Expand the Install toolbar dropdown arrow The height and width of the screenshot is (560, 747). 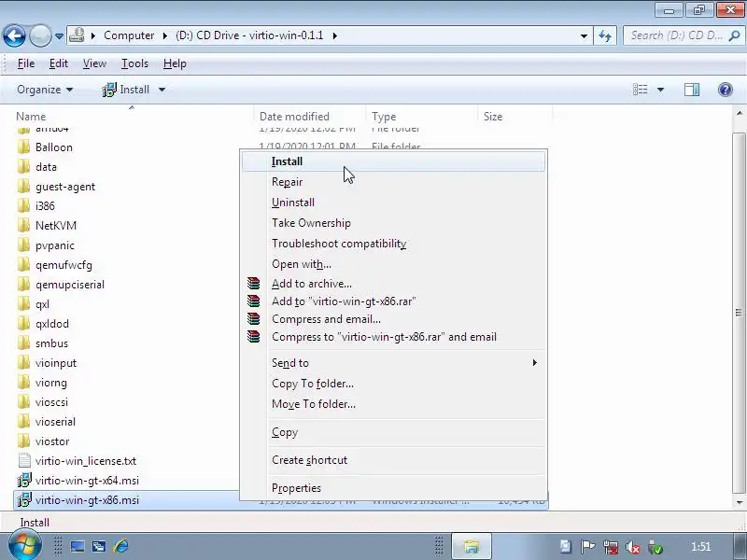point(162,90)
